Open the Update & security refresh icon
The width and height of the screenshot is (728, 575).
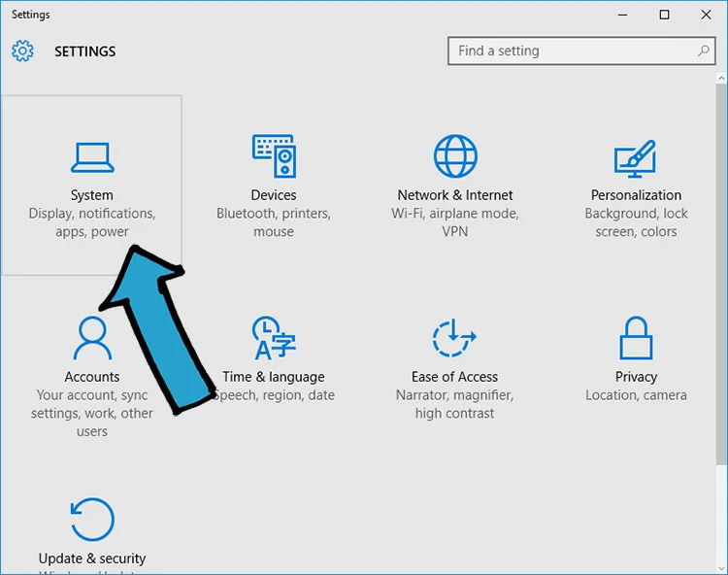pyautogui.click(x=92, y=520)
